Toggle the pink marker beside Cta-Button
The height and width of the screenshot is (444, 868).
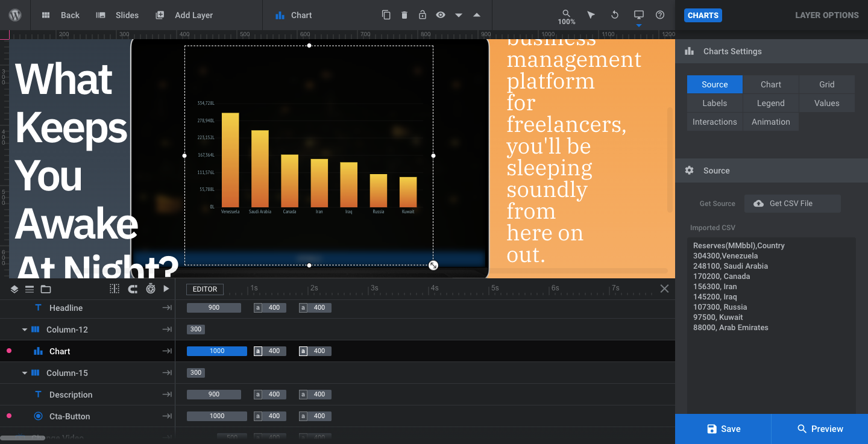tap(8, 416)
